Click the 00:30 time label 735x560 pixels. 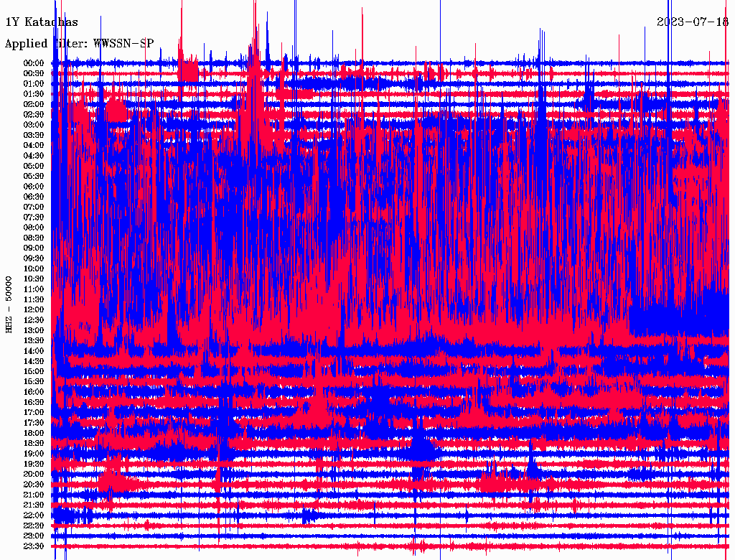(34, 74)
